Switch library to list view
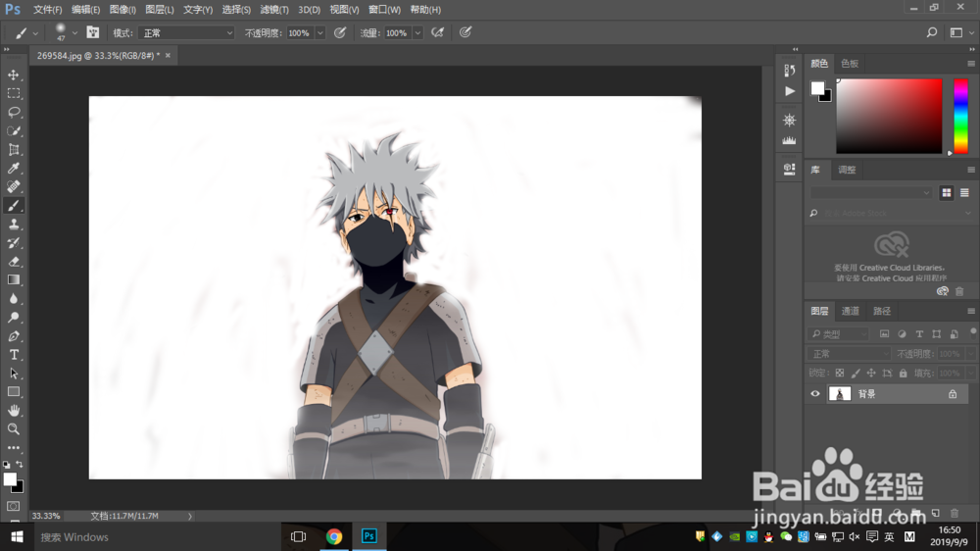Image resolution: width=980 pixels, height=551 pixels. click(x=964, y=192)
